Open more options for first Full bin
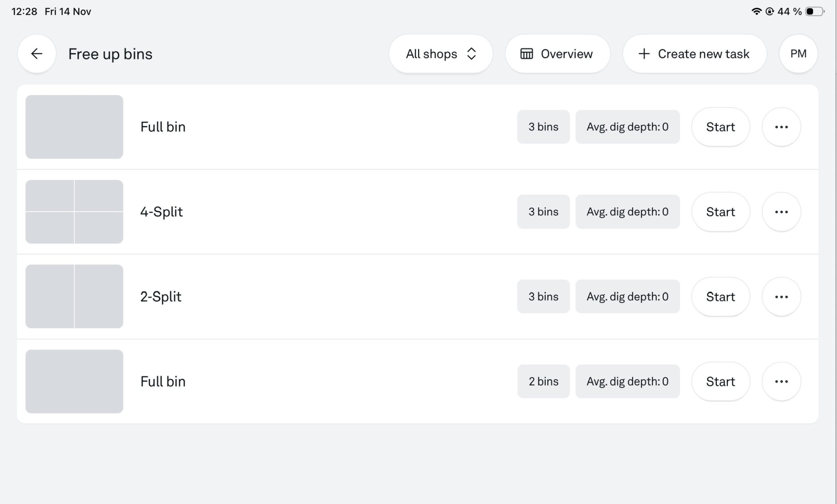The height and width of the screenshot is (504, 837). point(781,127)
